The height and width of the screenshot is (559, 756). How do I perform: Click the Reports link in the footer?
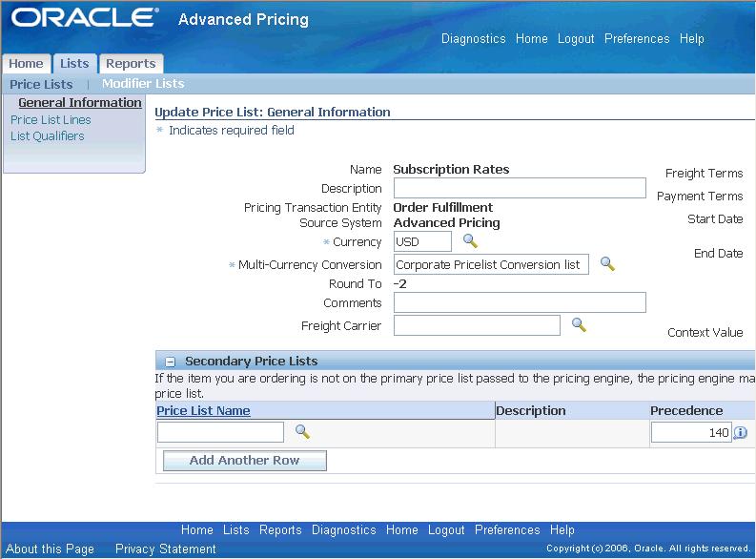coord(280,529)
